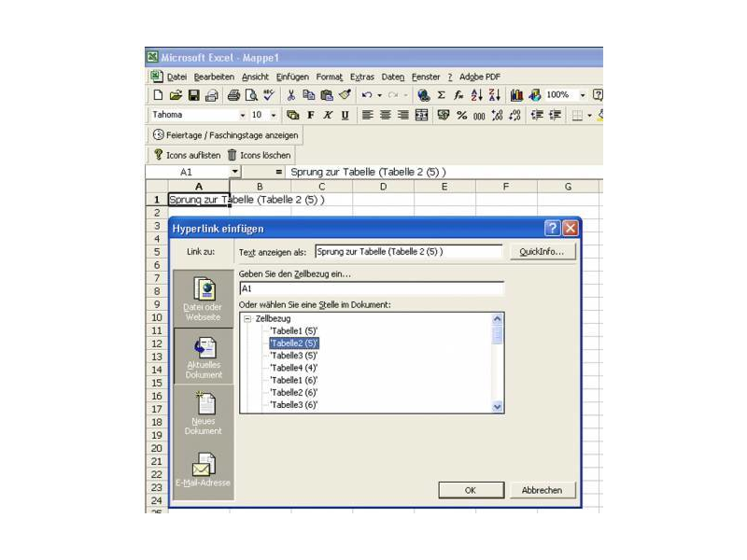Open the Einfügen menu
The width and height of the screenshot is (747, 560).
click(292, 77)
